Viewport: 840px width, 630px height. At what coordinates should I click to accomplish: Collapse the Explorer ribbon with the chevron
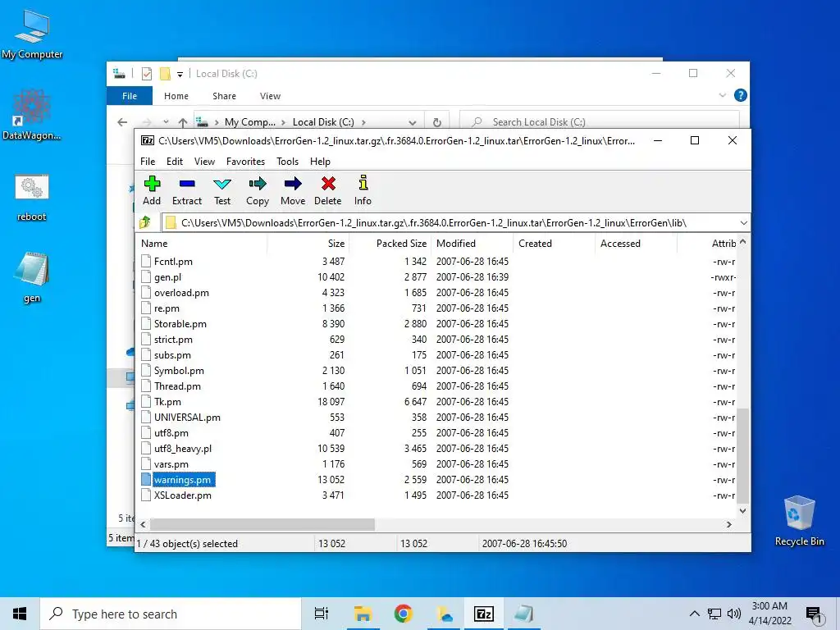[722, 95]
